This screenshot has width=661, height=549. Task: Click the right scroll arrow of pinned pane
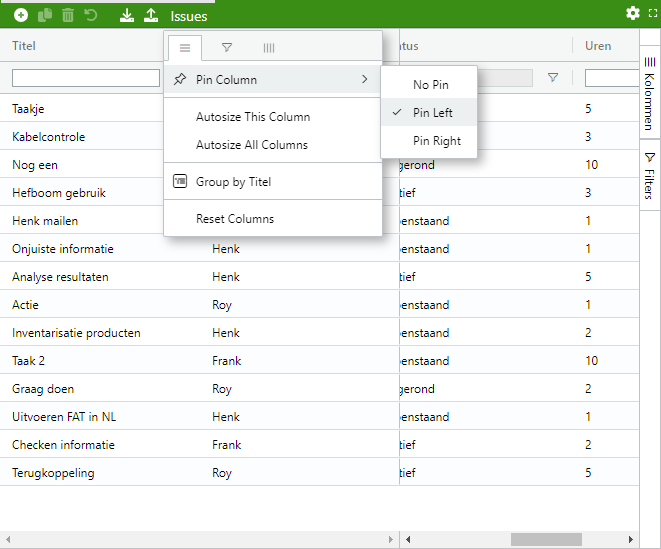tap(390, 539)
